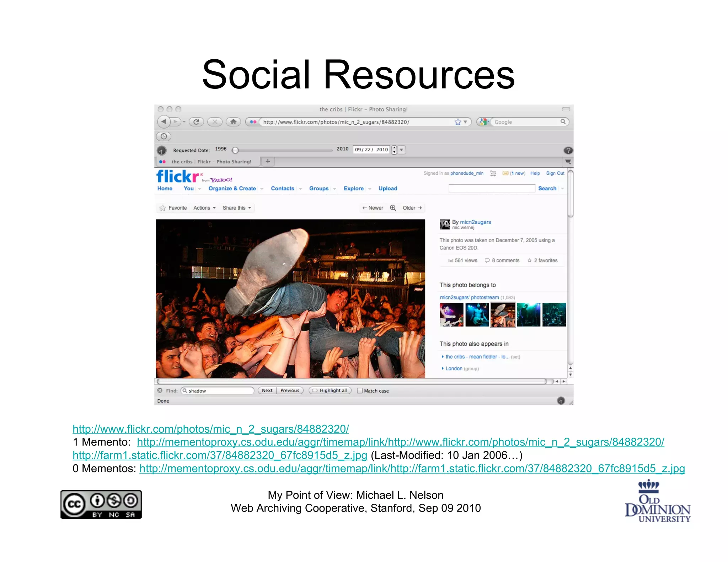The height and width of the screenshot is (562, 728).
Task: Click Find Previous button
Action: 290,390
